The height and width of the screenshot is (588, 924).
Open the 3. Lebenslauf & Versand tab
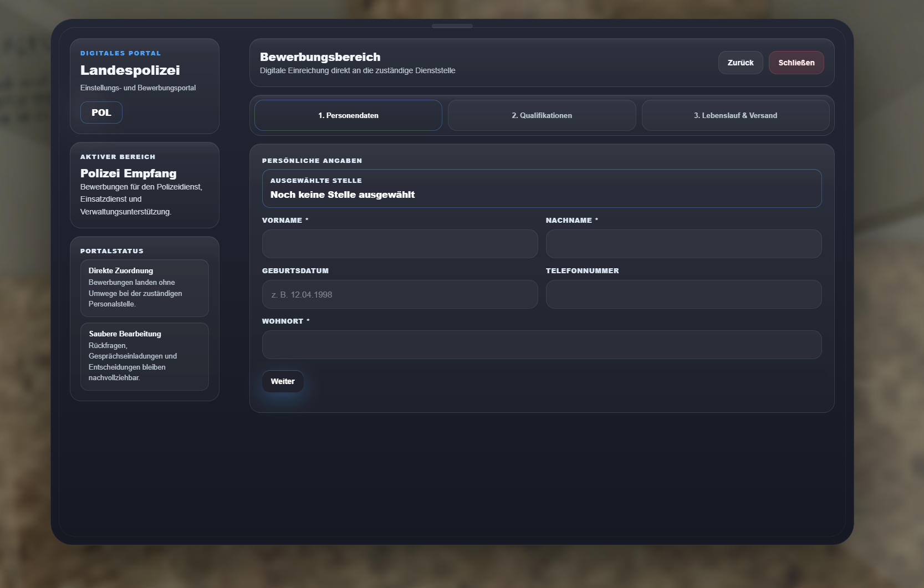click(736, 115)
